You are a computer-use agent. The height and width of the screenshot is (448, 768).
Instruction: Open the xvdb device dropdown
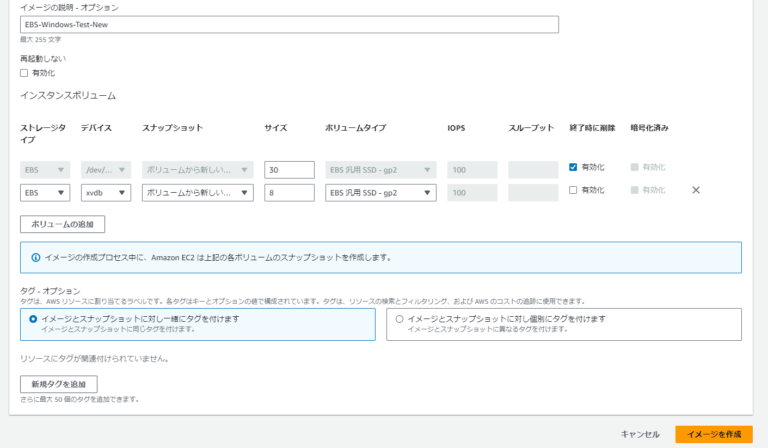tap(106, 193)
